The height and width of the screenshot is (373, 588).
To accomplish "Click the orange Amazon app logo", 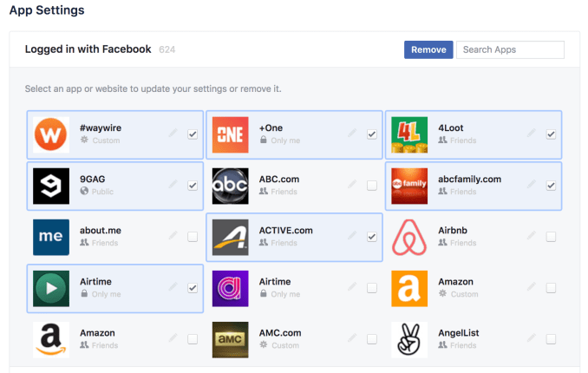I will [408, 288].
